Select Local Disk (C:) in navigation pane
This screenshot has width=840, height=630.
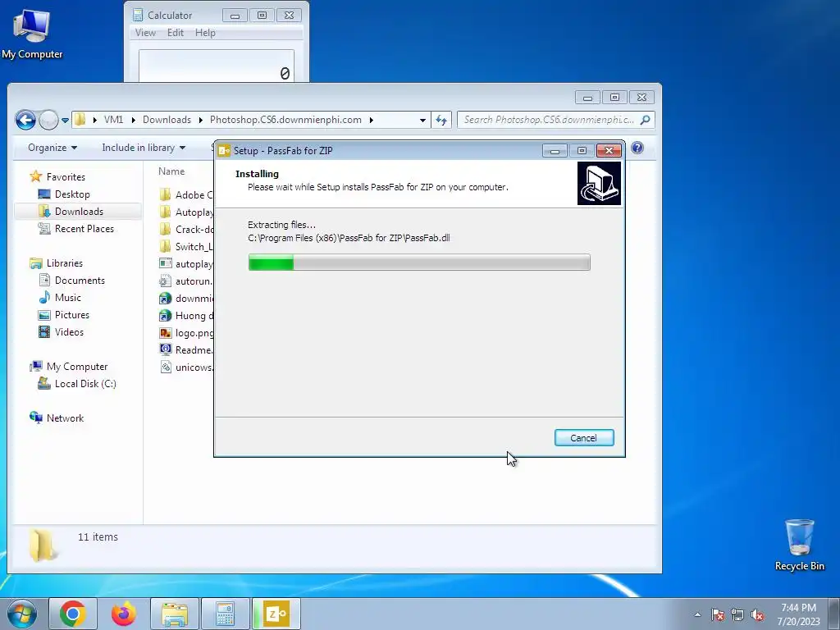tap(85, 384)
